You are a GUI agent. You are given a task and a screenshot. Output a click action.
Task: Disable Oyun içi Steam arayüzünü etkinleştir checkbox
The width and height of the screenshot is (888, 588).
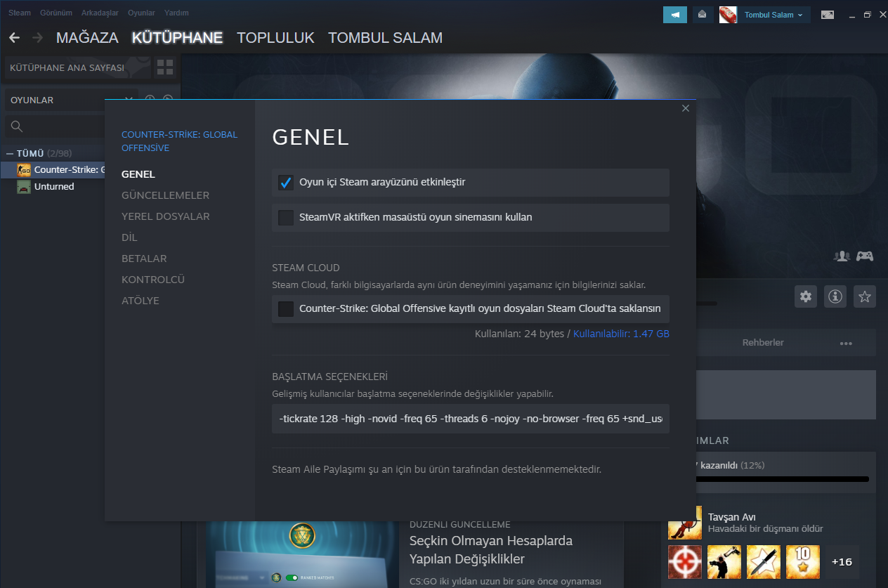286,183
